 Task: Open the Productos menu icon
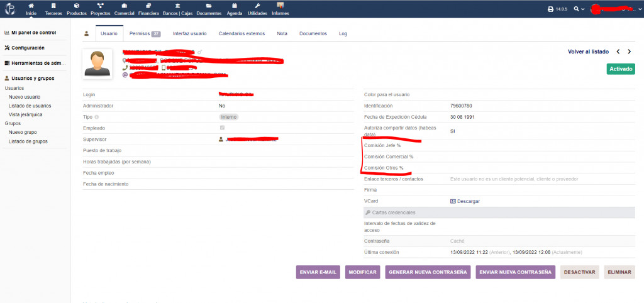[76, 6]
